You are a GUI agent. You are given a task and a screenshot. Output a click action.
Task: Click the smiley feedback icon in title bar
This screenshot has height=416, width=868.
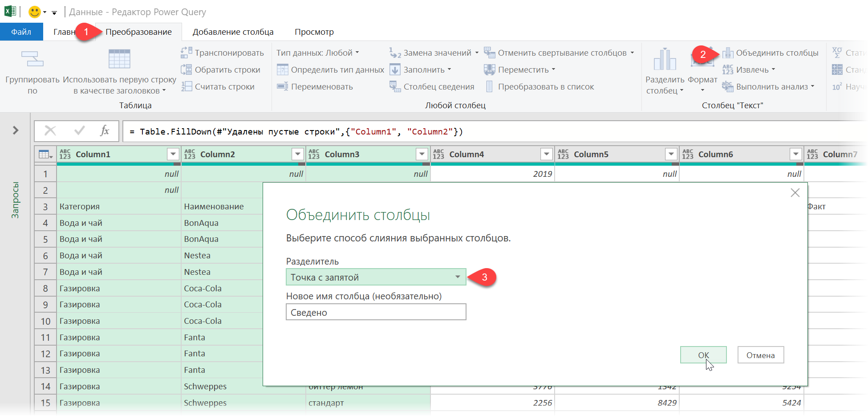point(34,12)
